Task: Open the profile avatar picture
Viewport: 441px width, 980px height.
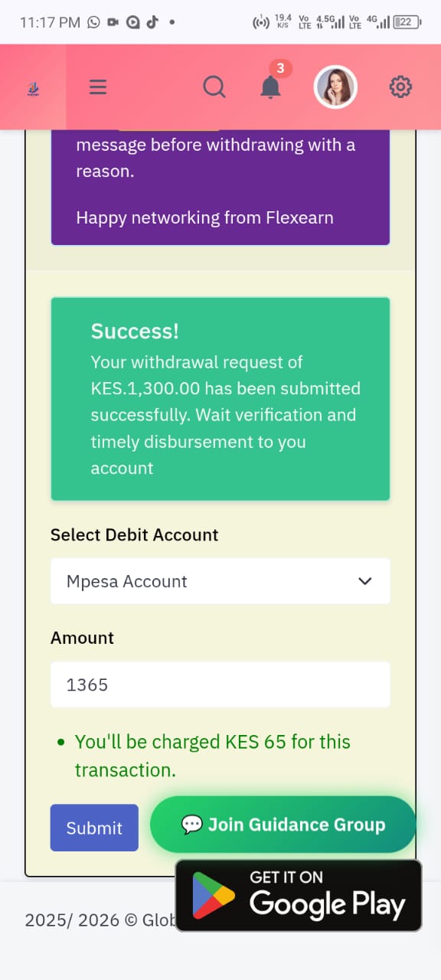Action: pos(335,87)
